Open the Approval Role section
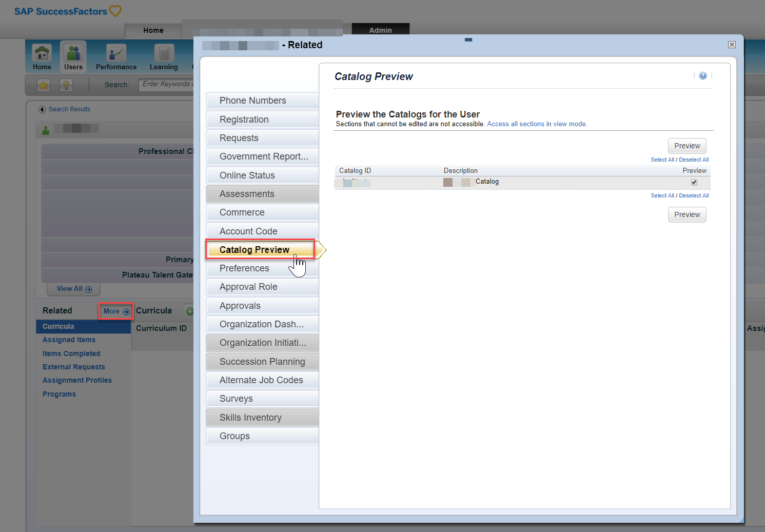Viewport: 765px width, 532px height. tap(262, 287)
